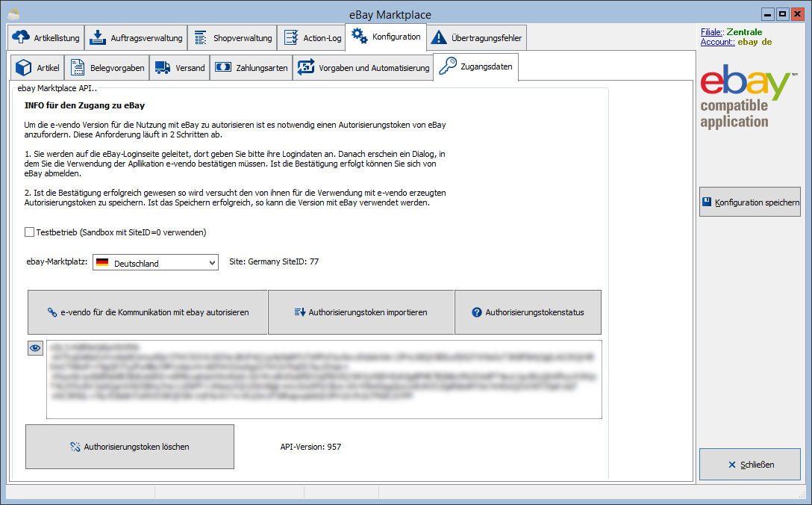Check the Authorisierungstokenstatus button
The height and width of the screenshot is (505, 812).
tap(528, 312)
